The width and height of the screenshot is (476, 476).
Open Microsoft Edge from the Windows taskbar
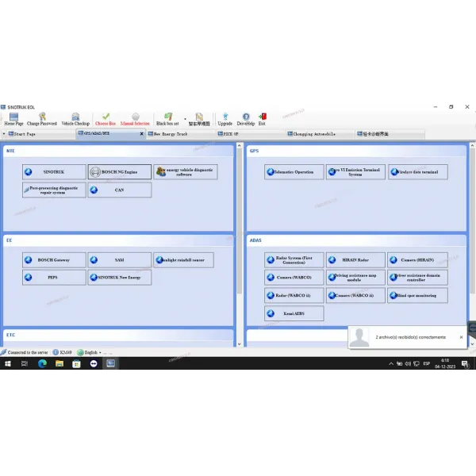(42, 363)
